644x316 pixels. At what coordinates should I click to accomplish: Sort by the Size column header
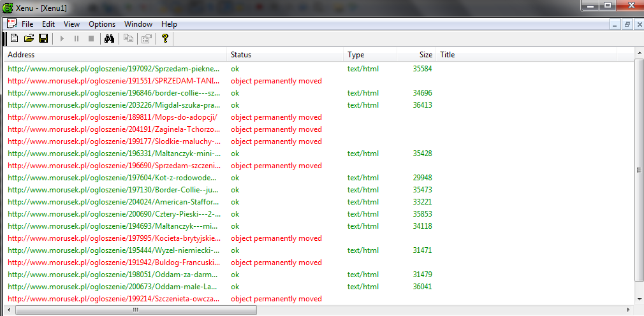click(x=416, y=55)
